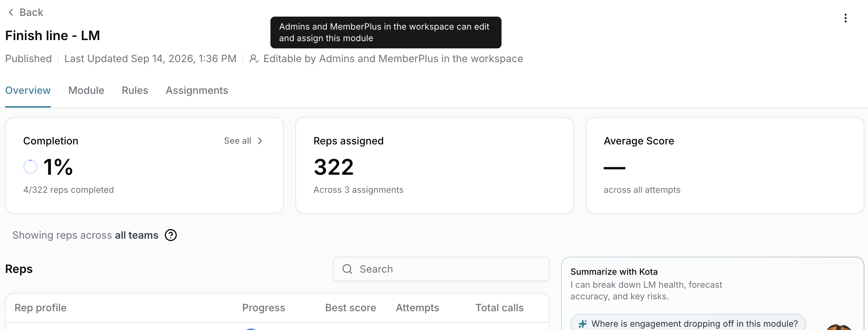Open the Rules tab

(135, 90)
